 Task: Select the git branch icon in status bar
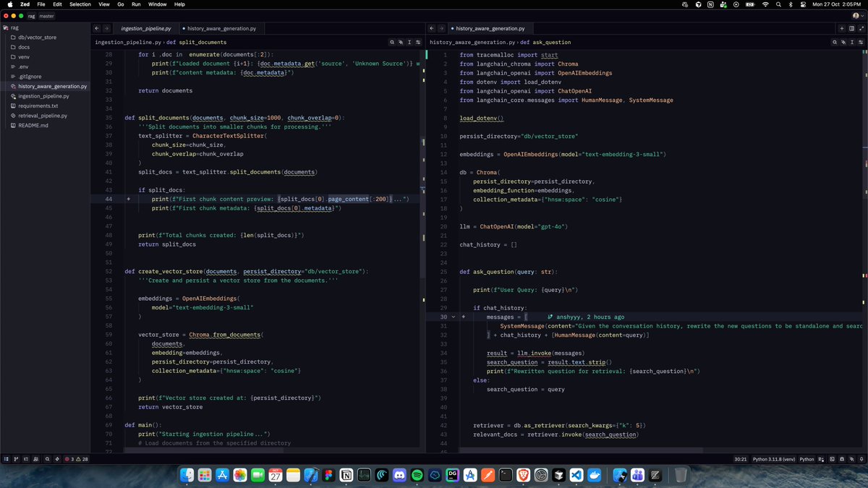(16, 458)
